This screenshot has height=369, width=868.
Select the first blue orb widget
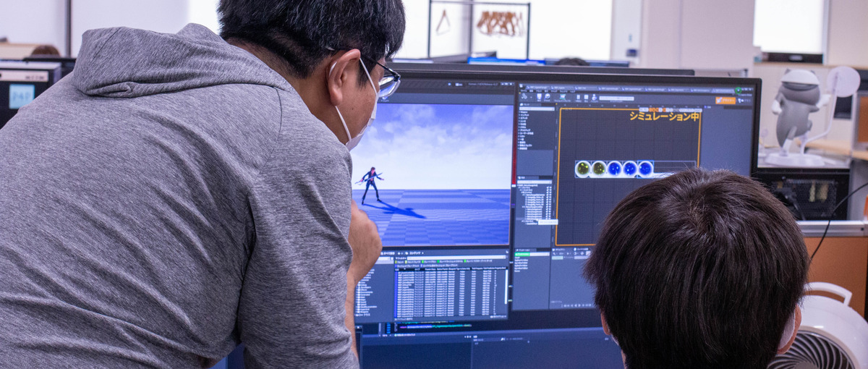coord(615,169)
